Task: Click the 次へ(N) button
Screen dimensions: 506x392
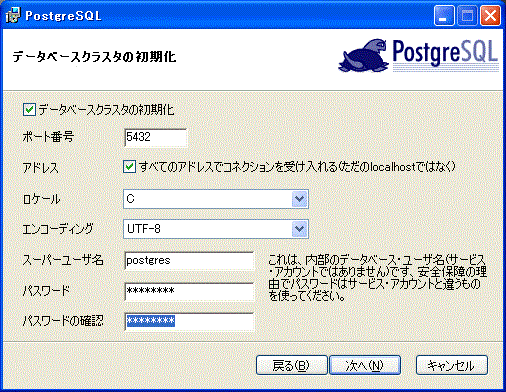Action: (x=365, y=365)
